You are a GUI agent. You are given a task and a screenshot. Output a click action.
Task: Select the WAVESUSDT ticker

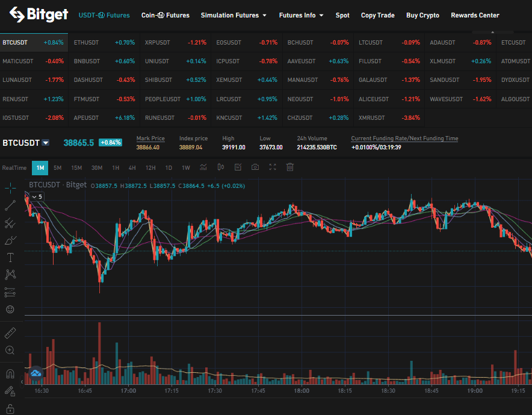point(460,99)
